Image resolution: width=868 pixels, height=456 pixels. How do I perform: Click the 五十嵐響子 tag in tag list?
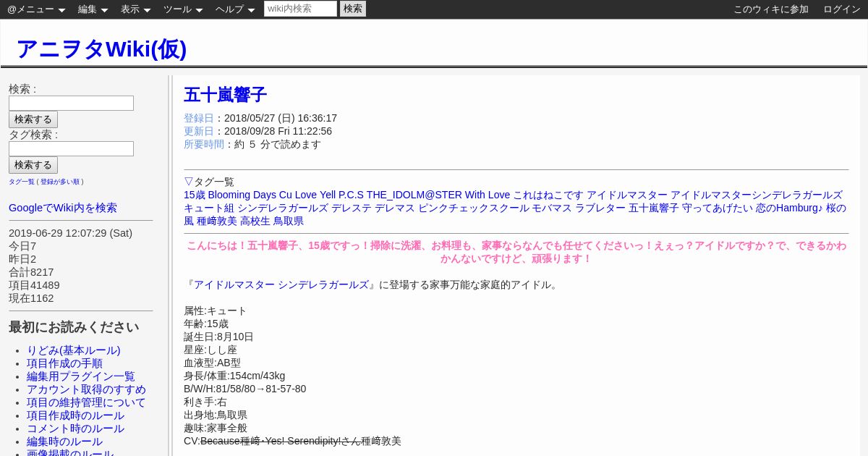654,208
